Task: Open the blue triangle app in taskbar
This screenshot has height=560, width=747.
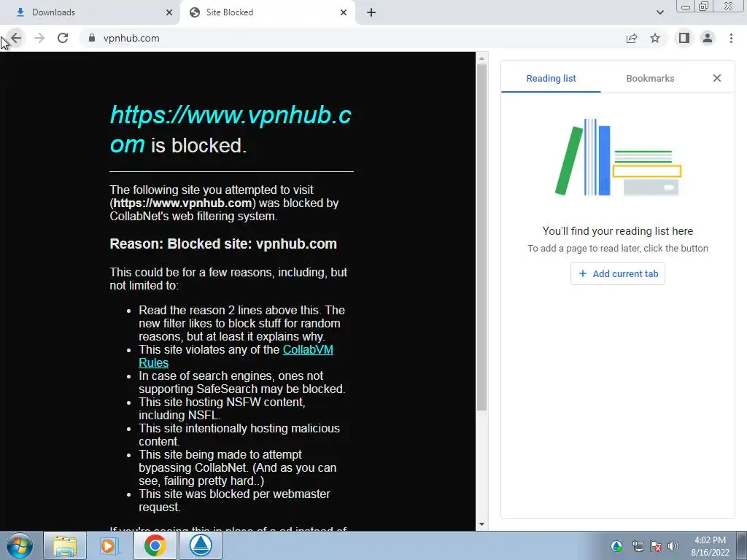Action: [x=201, y=545]
